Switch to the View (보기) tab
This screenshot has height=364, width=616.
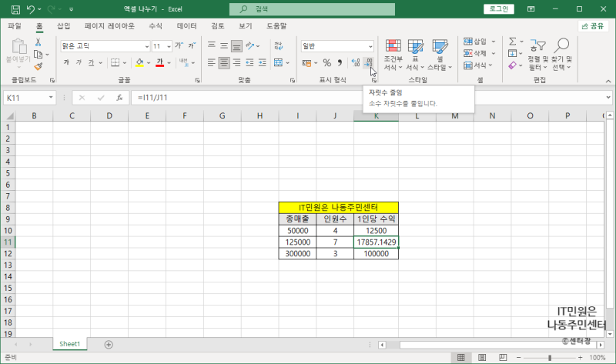[x=246, y=26]
